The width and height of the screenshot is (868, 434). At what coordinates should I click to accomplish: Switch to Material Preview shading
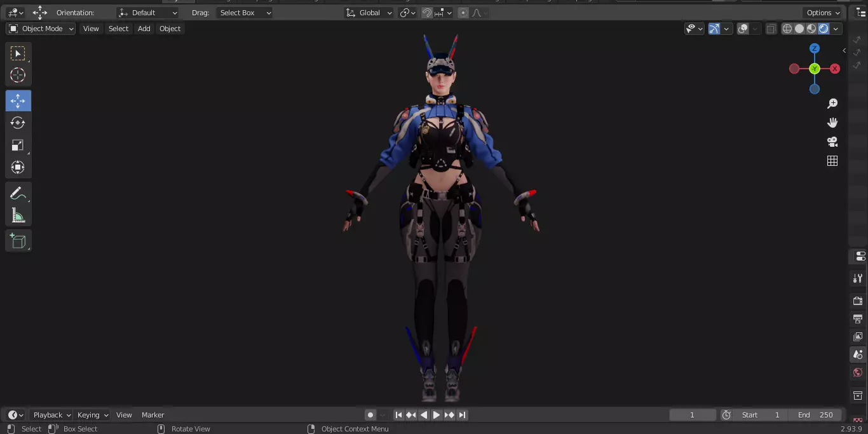[x=811, y=29]
